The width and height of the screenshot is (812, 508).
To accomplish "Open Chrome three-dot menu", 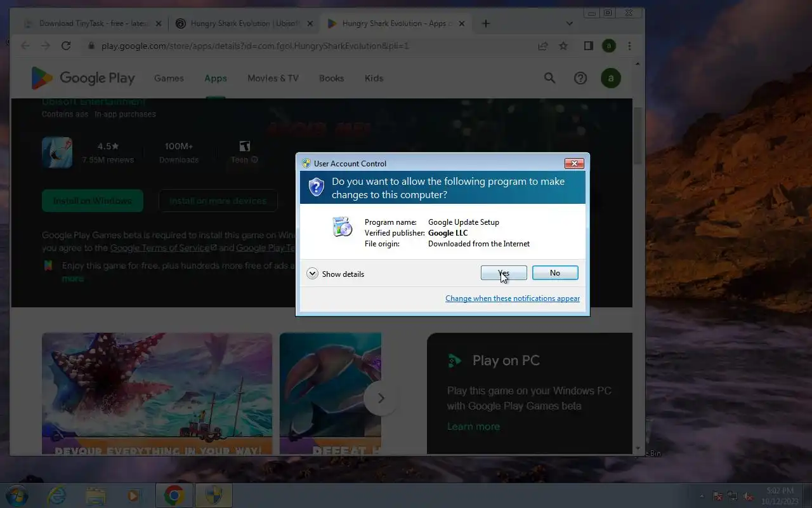I will tap(629, 46).
